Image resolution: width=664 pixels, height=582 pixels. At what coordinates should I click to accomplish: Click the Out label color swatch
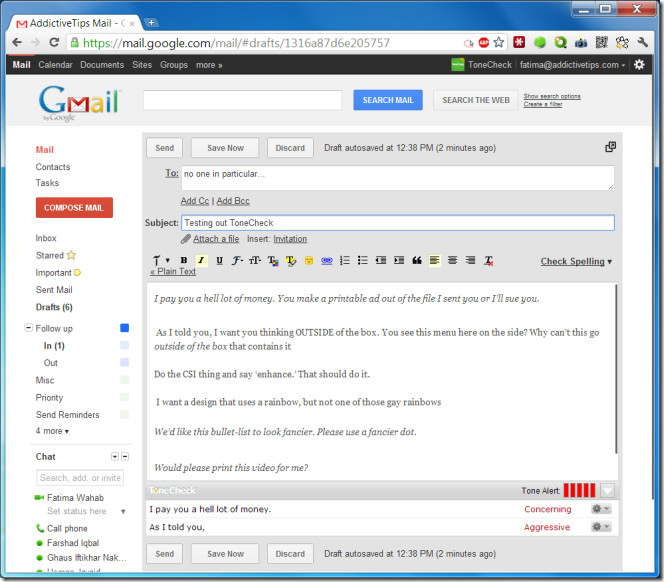pos(124,363)
